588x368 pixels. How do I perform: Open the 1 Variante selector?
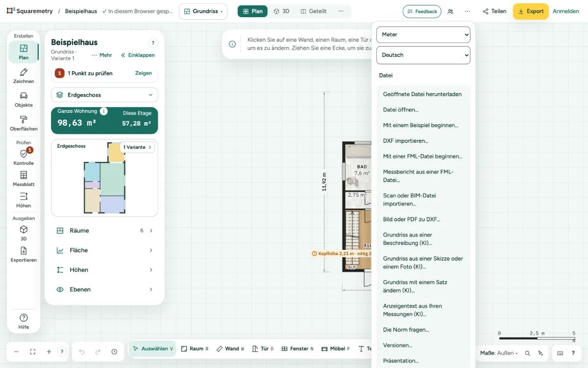click(x=137, y=147)
